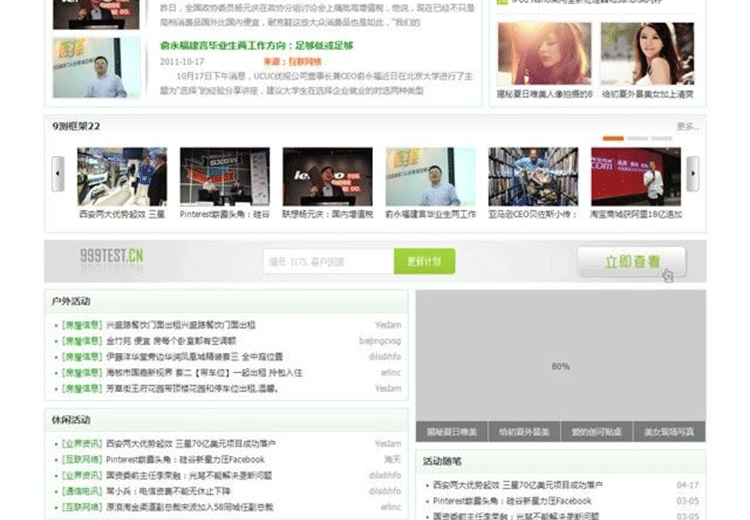750x520 pixels.
Task: Click the 活动随笔 section heading
Action: 442,462
